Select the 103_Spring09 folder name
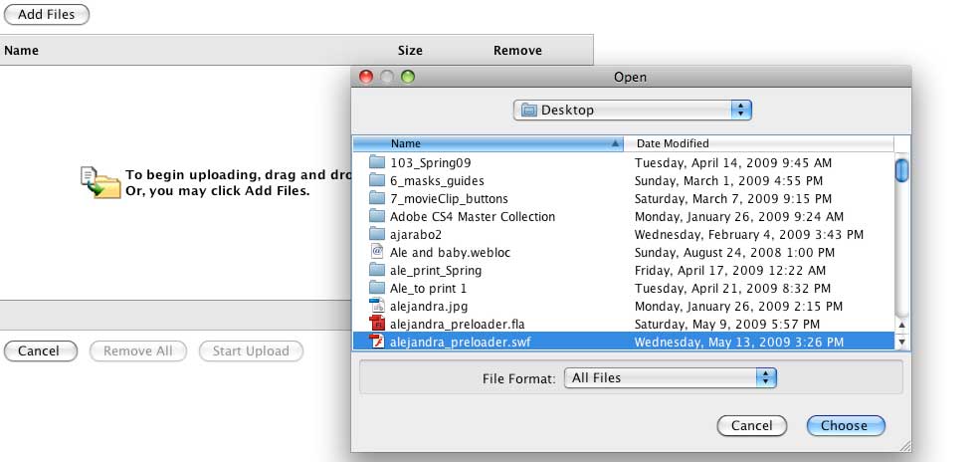 pos(431,162)
